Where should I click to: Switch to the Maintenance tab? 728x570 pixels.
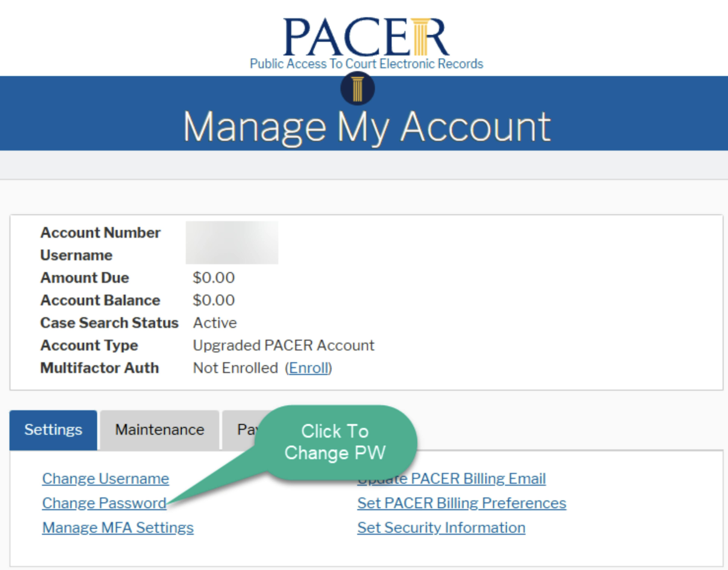[160, 430]
